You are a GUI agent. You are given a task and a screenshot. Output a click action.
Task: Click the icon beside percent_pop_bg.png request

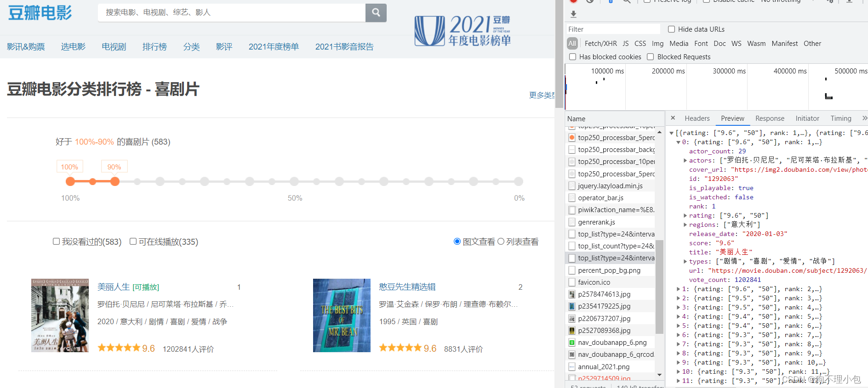(x=572, y=270)
